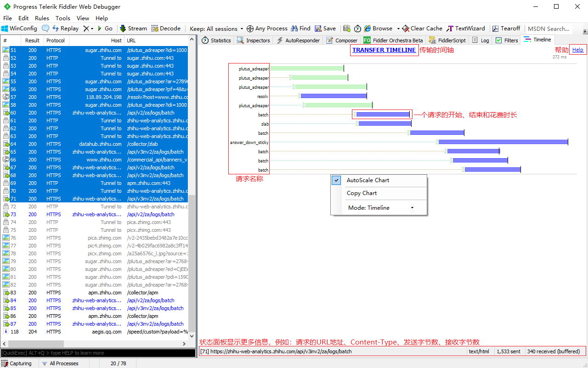Image resolution: width=588 pixels, height=368 pixels.
Task: Launch Browse with IE icon
Action: click(379, 29)
